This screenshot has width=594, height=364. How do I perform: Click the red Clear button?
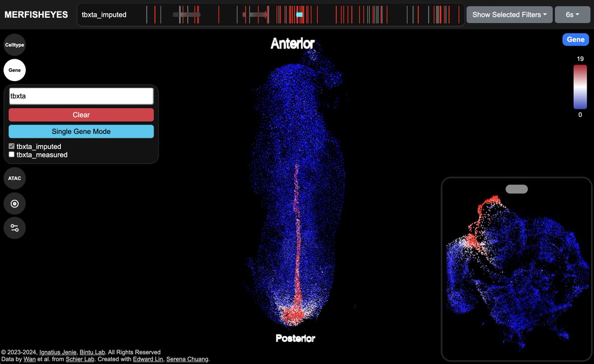81,115
